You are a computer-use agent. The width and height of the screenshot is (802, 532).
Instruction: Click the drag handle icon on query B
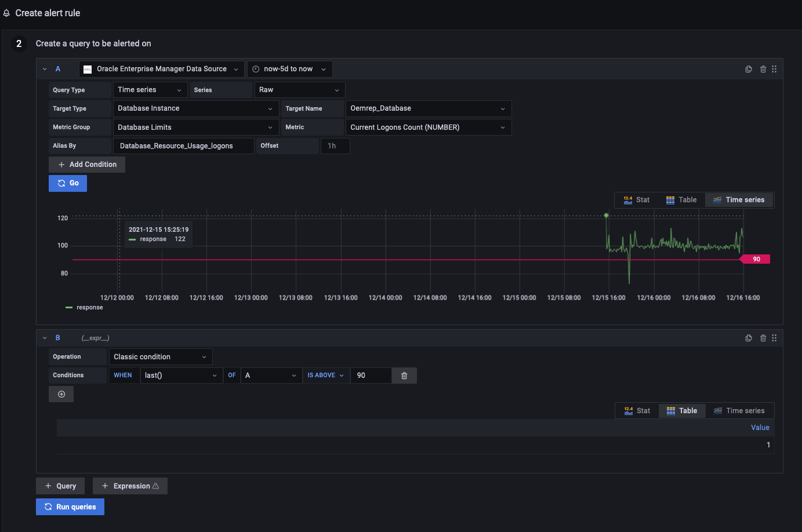[x=774, y=338]
